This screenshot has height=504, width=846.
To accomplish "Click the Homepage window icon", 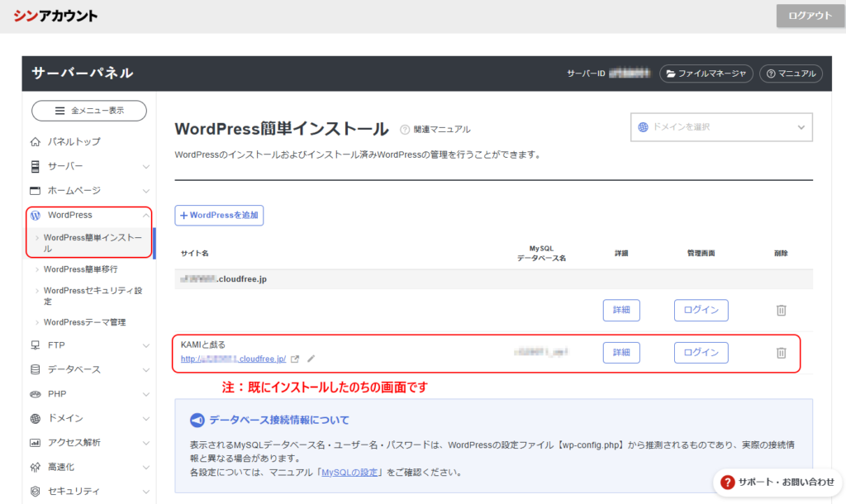I will (35, 191).
